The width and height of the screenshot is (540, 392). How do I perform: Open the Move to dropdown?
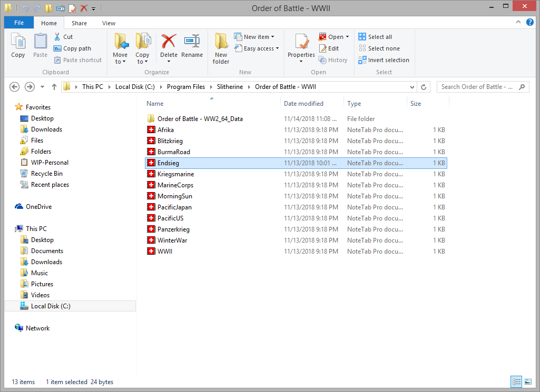120,62
